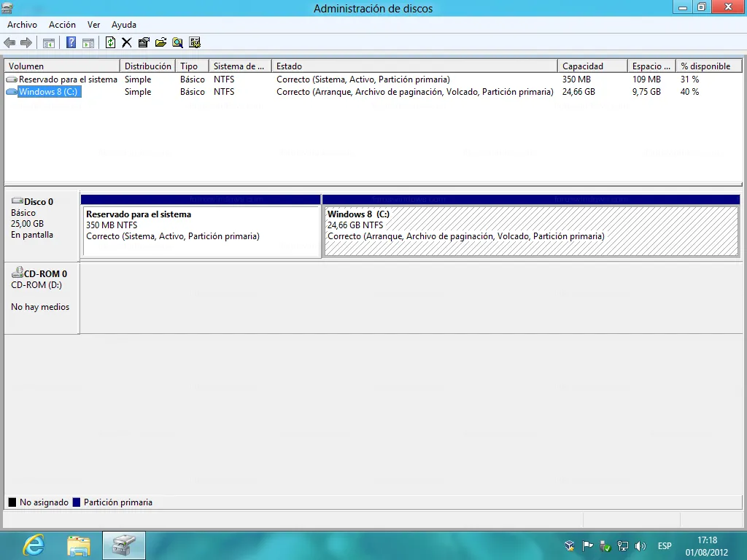
Task: Toggle the action pane toolbar icon
Action: [88, 43]
